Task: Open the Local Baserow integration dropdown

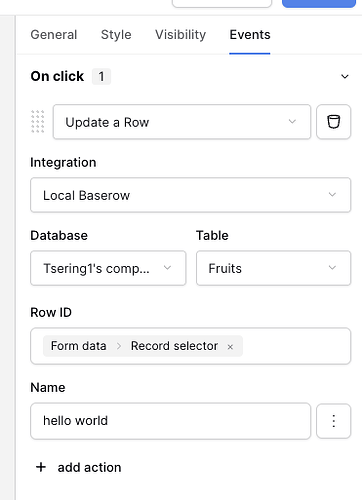Action: point(191,195)
